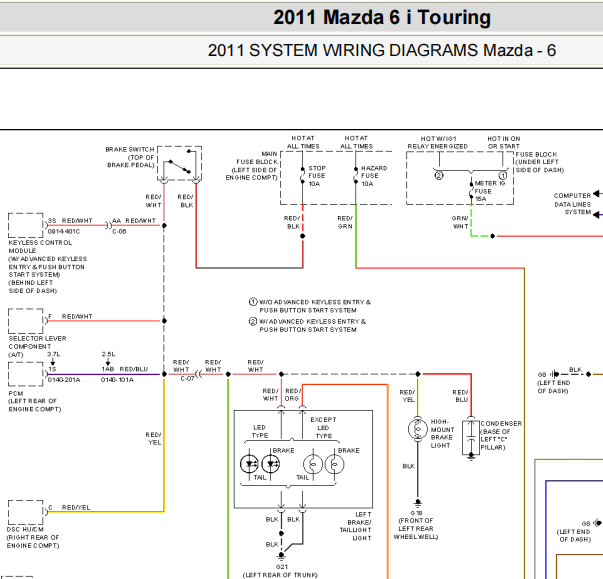This screenshot has width=603, height=579.
Task: Click '(FRONT OF LEFT REAR WHEELWELL)' text
Action: [x=416, y=529]
